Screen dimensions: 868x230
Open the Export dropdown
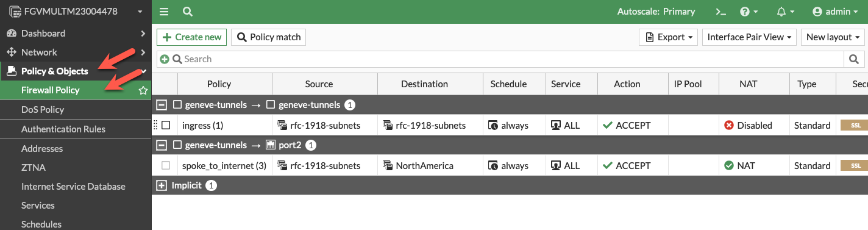(668, 37)
